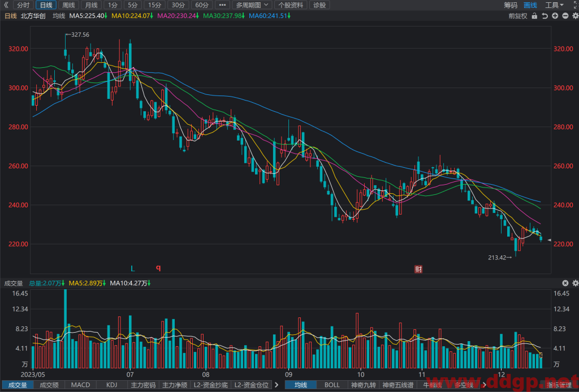The height and width of the screenshot is (392, 579).
Task: Switch to 分时 intraday view
Action: pyautogui.click(x=23, y=5)
